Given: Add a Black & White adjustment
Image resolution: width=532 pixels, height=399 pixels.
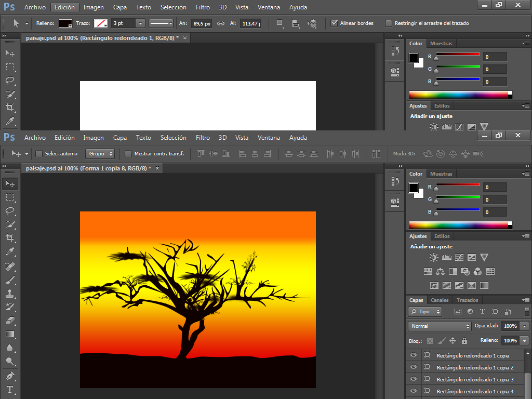Looking at the screenshot, I should [x=453, y=271].
